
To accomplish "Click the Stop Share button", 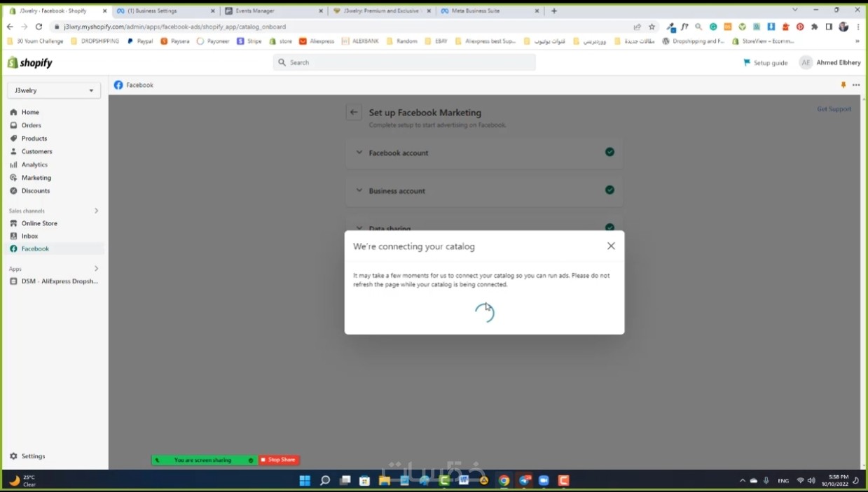I will coord(279,460).
